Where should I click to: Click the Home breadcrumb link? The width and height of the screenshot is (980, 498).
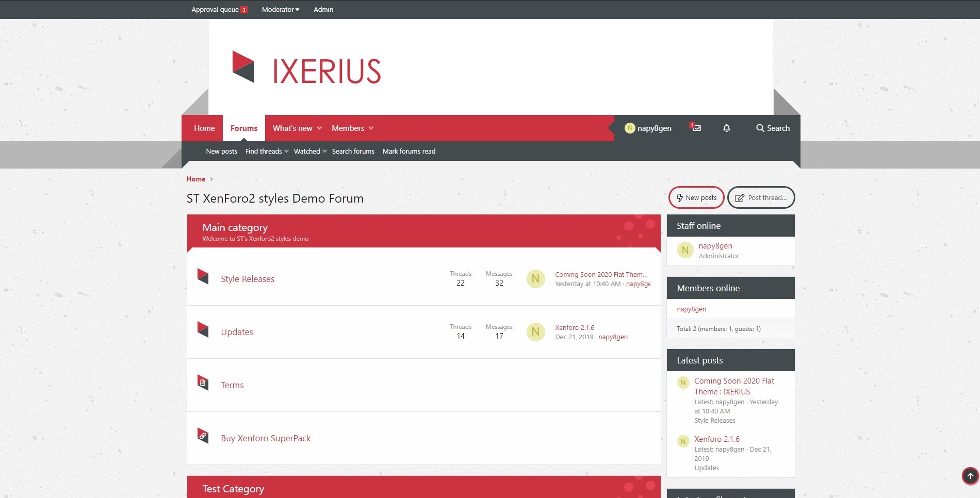[196, 179]
